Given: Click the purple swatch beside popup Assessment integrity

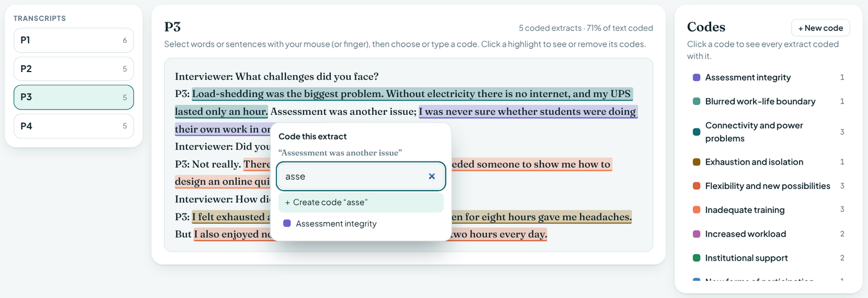Looking at the screenshot, I should [287, 223].
